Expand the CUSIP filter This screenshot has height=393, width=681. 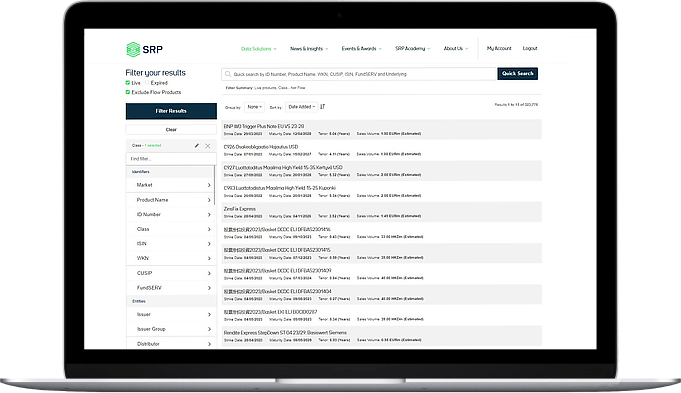170,273
